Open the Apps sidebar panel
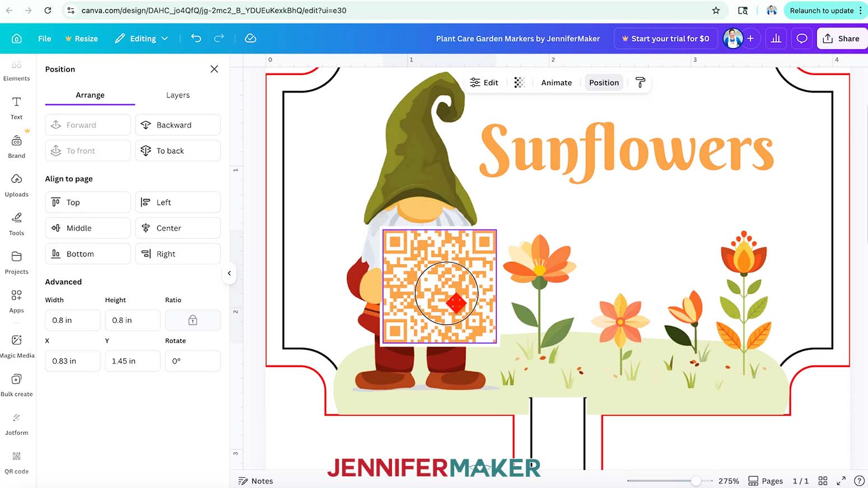Screen dimensions: 868x488 (x=17, y=302)
